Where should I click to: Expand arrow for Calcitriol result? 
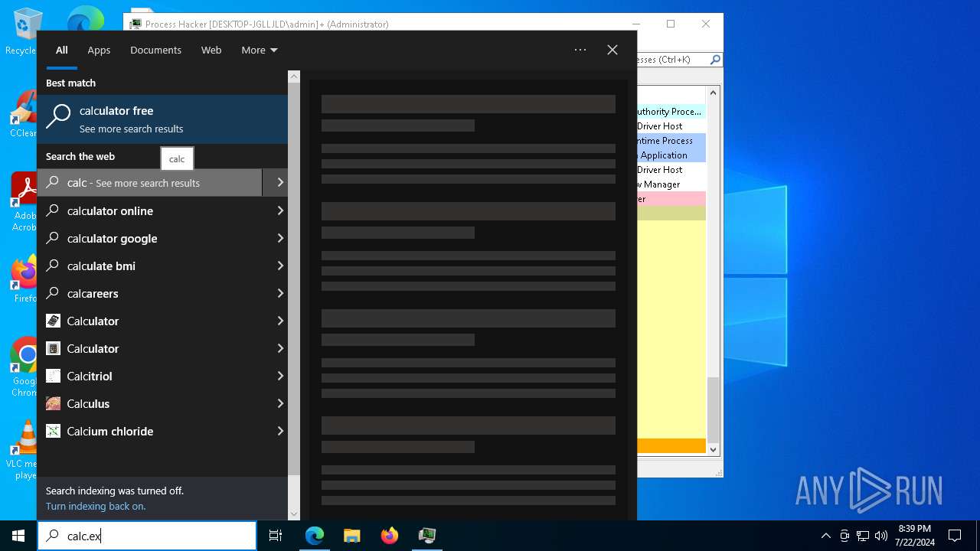pos(279,376)
